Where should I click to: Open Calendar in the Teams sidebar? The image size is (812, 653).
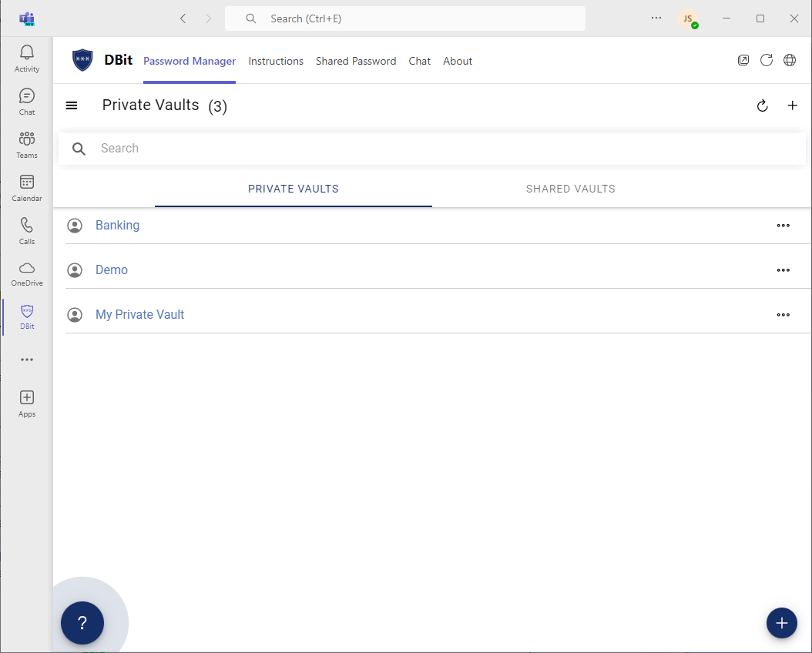point(27,188)
